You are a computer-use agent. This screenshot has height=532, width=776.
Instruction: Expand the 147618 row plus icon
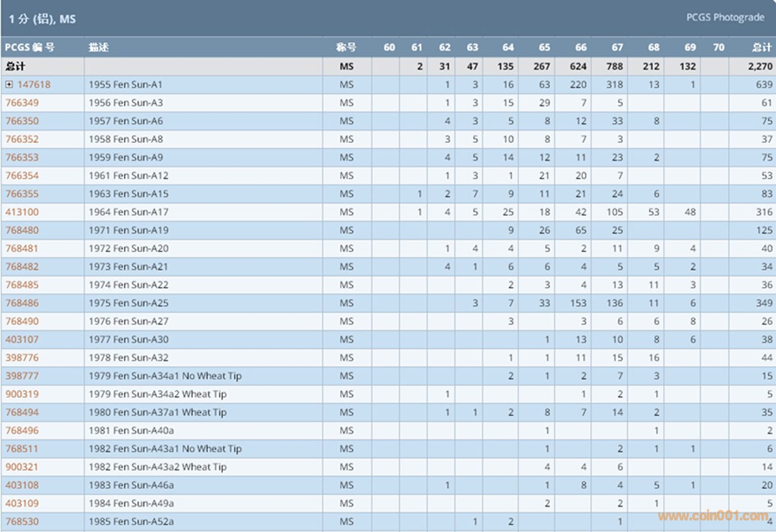pos(9,85)
